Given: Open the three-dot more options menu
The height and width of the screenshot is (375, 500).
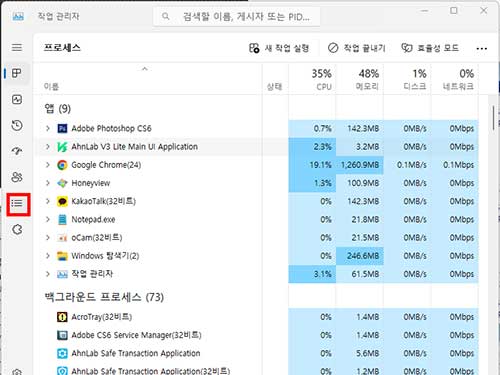Looking at the screenshot, I should coord(481,49).
